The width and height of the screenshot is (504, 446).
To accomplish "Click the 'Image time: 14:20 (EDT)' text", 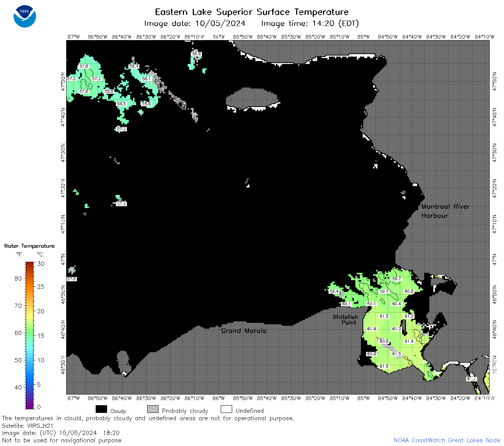I will coord(310,24).
